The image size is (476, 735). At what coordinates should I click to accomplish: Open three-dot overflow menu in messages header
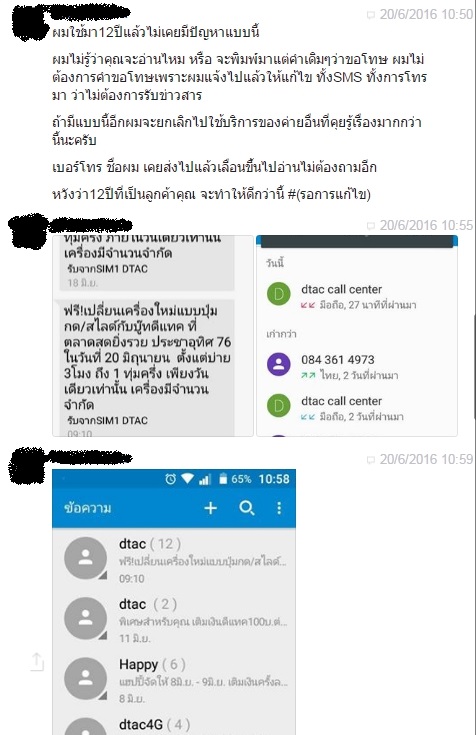coord(279,508)
